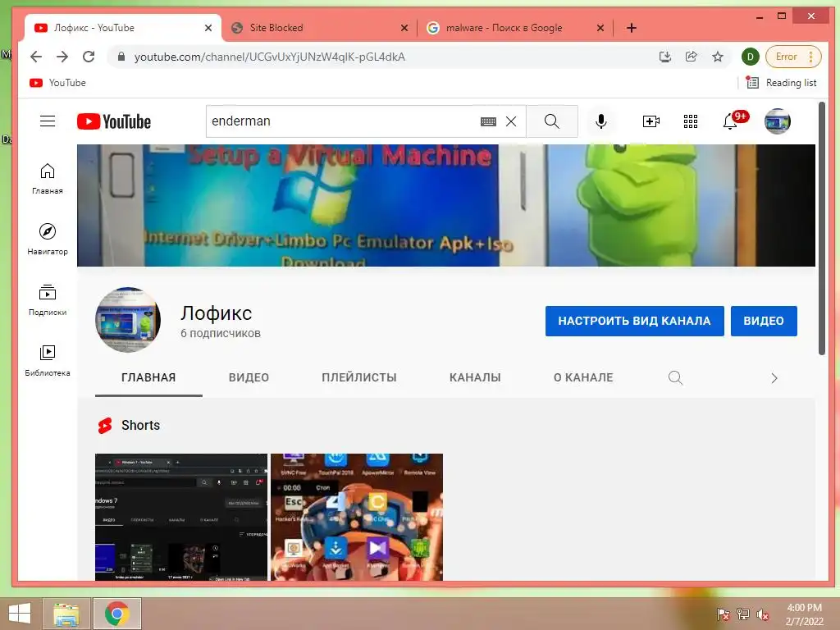This screenshot has height=630, width=840.
Task: Open Chrome Error menu button
Action: coord(793,57)
